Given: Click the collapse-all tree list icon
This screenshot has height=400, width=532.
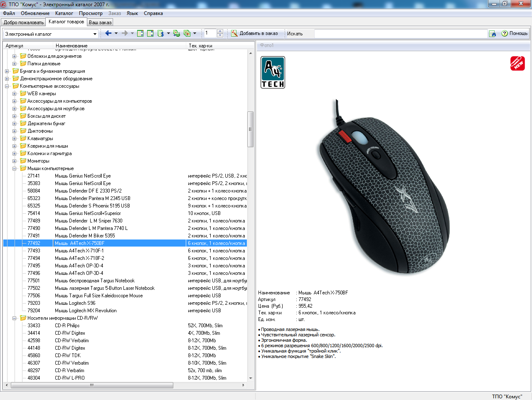Looking at the screenshot, I should tap(150, 33).
